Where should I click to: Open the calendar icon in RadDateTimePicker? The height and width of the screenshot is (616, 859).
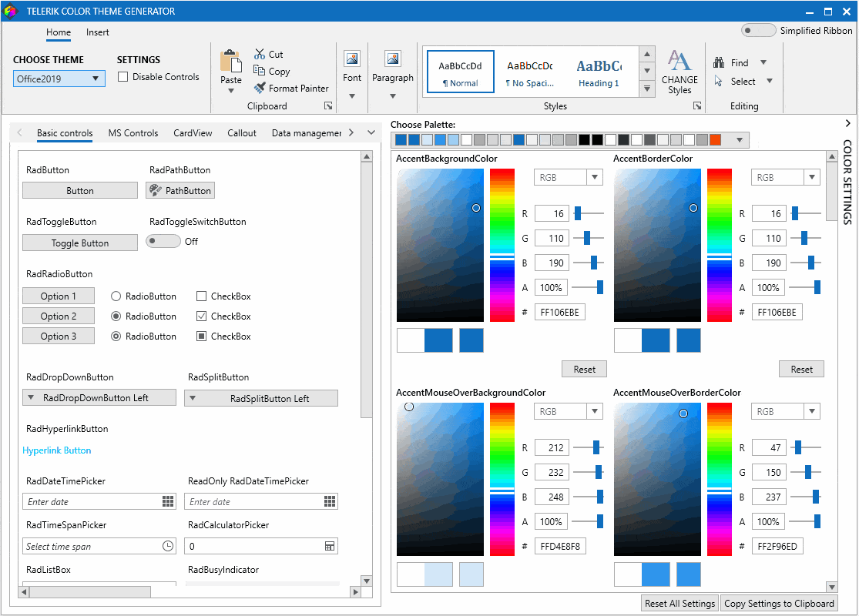tap(166, 501)
